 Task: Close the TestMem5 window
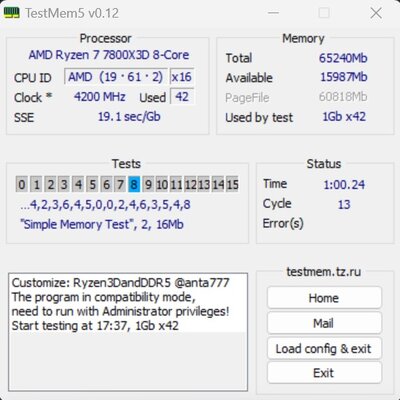click(376, 13)
